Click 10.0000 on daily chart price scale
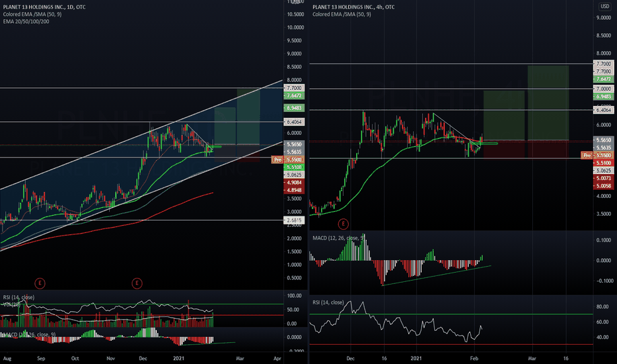The height and width of the screenshot is (364, 617). tap(295, 28)
